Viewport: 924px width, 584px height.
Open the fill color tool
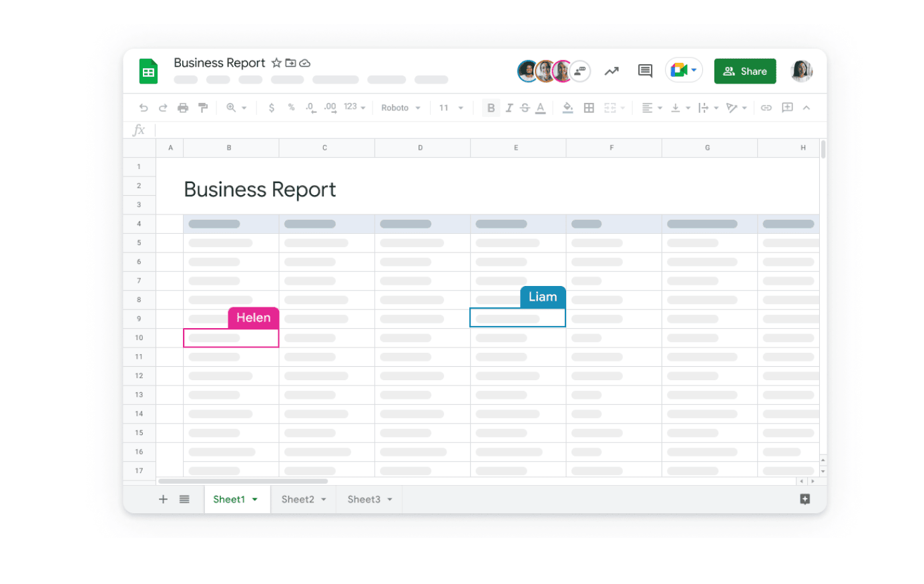point(567,107)
